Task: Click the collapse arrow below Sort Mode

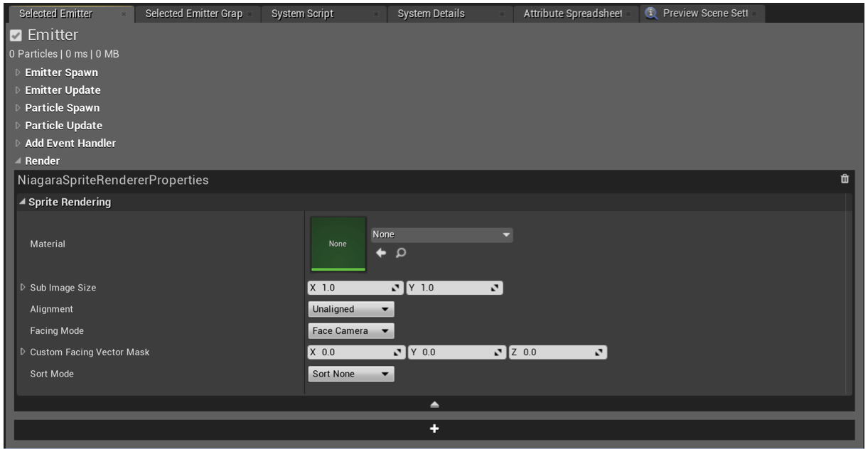Action: (x=434, y=404)
